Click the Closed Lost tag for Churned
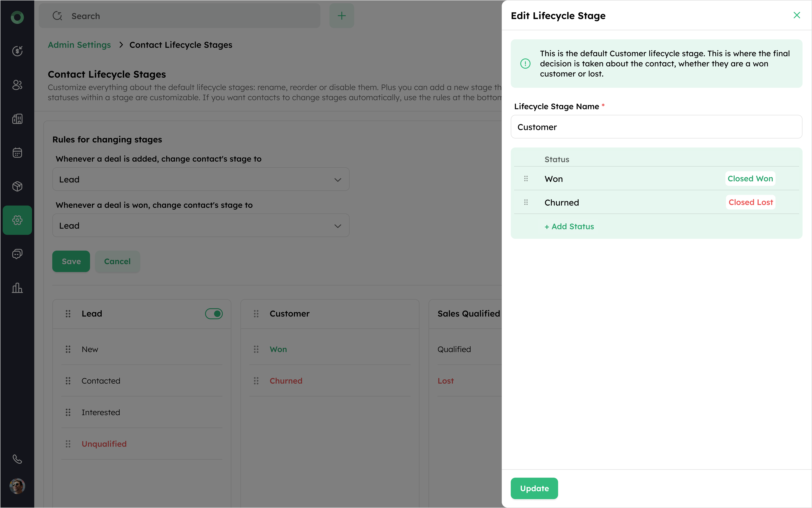The image size is (812, 508). pyautogui.click(x=750, y=202)
